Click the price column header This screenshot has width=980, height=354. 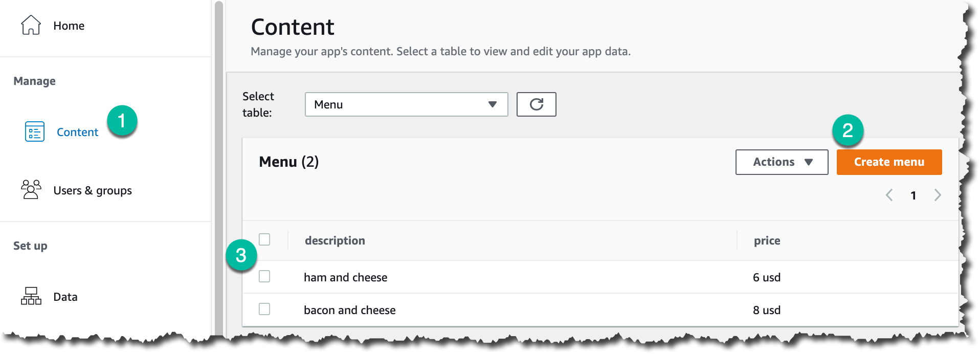(x=767, y=240)
